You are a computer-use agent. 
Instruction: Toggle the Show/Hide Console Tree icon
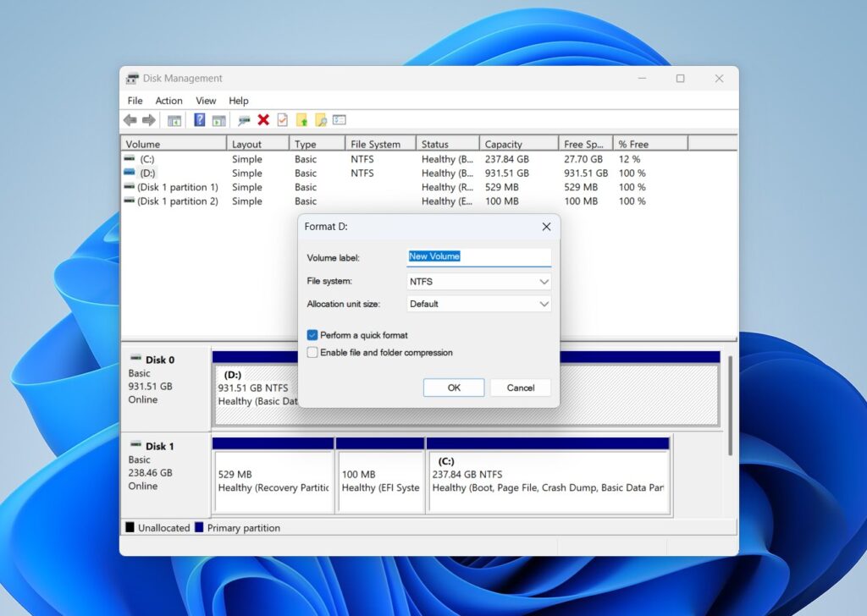pyautogui.click(x=174, y=119)
